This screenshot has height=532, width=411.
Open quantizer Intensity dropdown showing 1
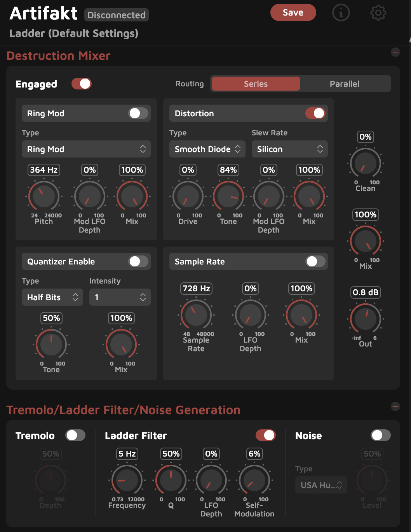(120, 297)
